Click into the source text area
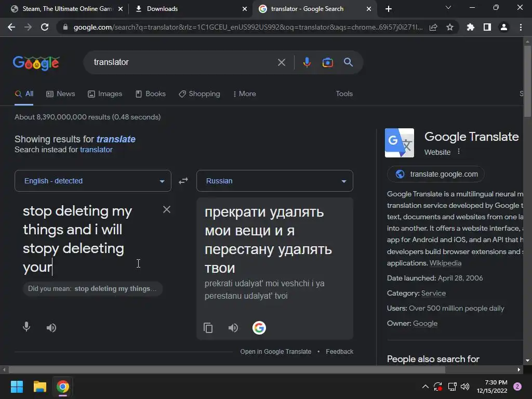Image resolution: width=532 pixels, height=399 pixels. click(x=88, y=239)
